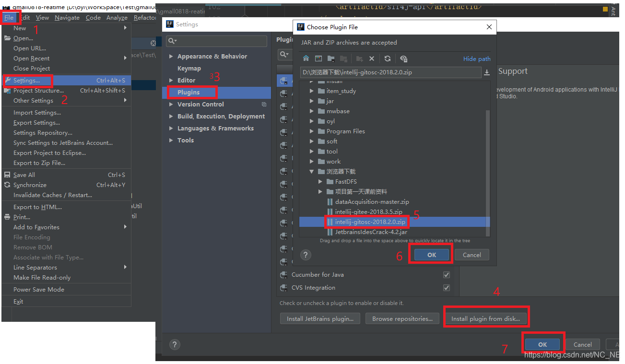Screen dimensions: 625x364
Task: Choose Settings... from File menu
Action: pyautogui.click(x=66, y=80)
